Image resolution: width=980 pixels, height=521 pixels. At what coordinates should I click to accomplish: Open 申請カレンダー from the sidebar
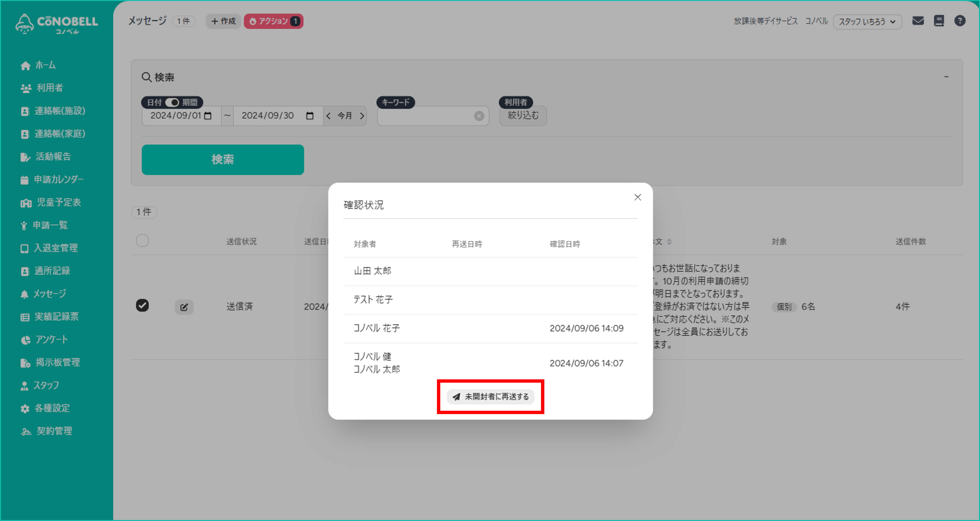tap(52, 179)
